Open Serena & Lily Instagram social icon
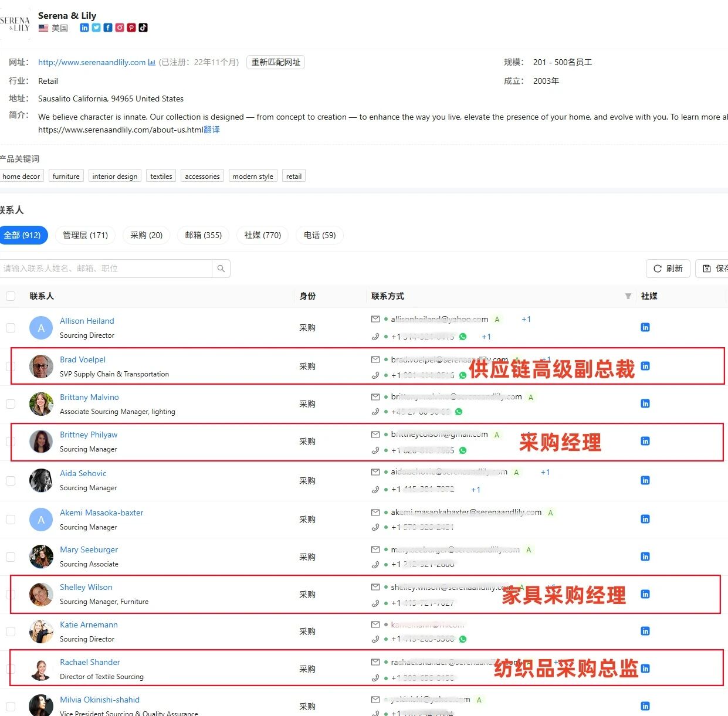 (120, 28)
